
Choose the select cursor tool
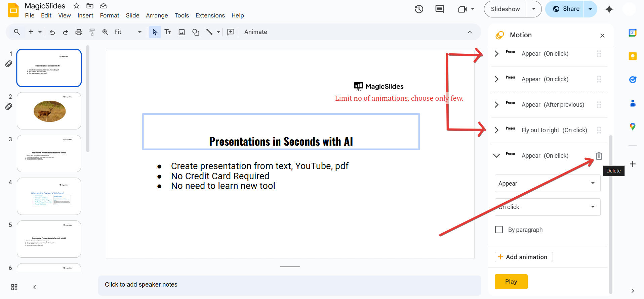pyautogui.click(x=155, y=32)
